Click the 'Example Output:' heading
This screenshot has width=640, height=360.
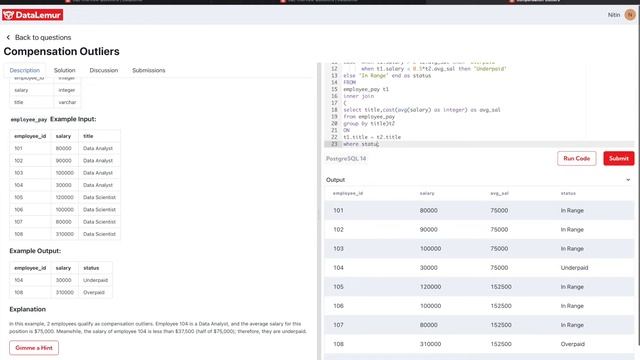pyautogui.click(x=35, y=251)
